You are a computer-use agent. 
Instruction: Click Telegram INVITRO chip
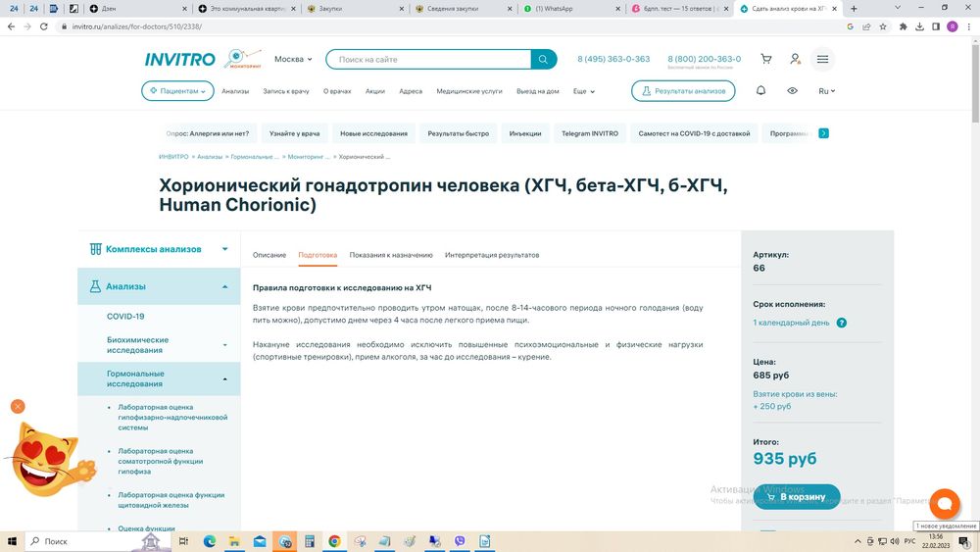click(589, 133)
